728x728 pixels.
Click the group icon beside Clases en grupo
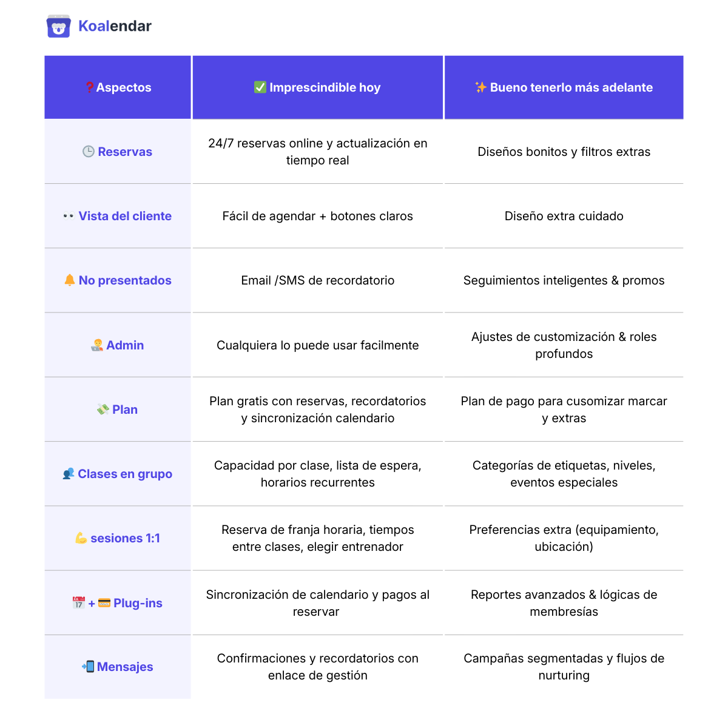[x=69, y=474]
